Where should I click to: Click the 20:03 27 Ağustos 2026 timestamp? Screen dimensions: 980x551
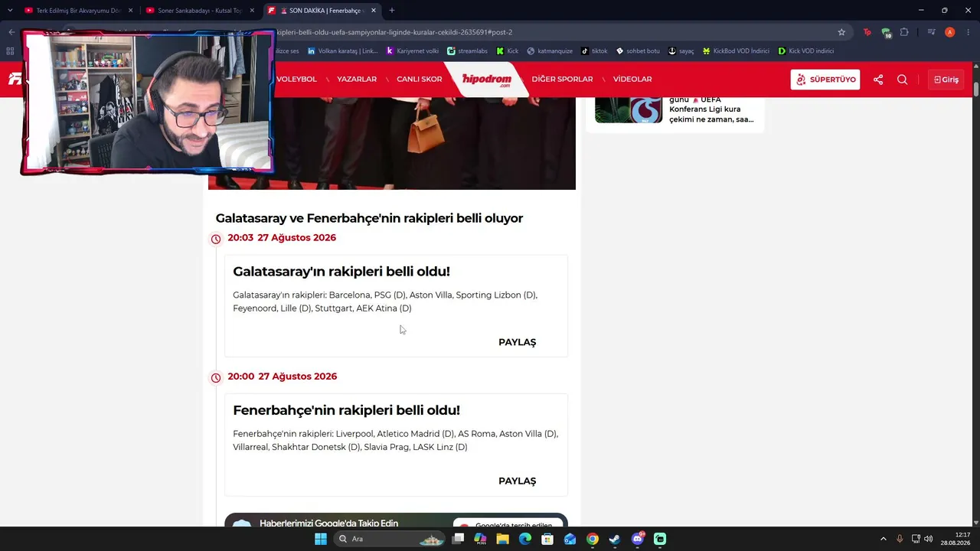[x=282, y=238]
